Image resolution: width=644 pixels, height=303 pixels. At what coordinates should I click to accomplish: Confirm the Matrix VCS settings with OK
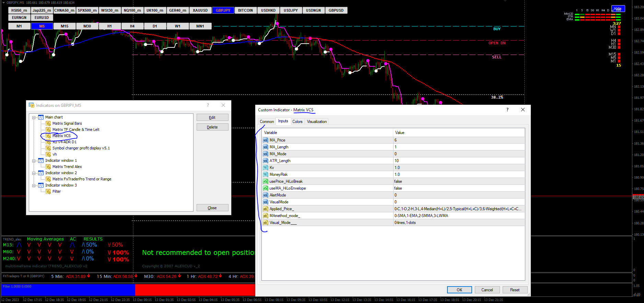click(x=459, y=290)
